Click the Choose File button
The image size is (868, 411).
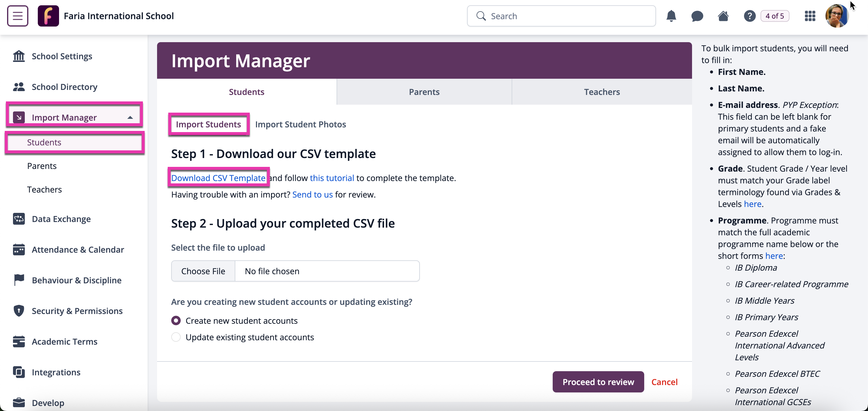tap(203, 271)
